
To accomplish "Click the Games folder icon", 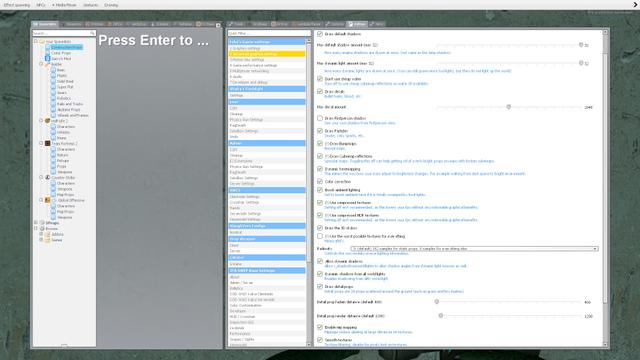I will (x=47, y=240).
